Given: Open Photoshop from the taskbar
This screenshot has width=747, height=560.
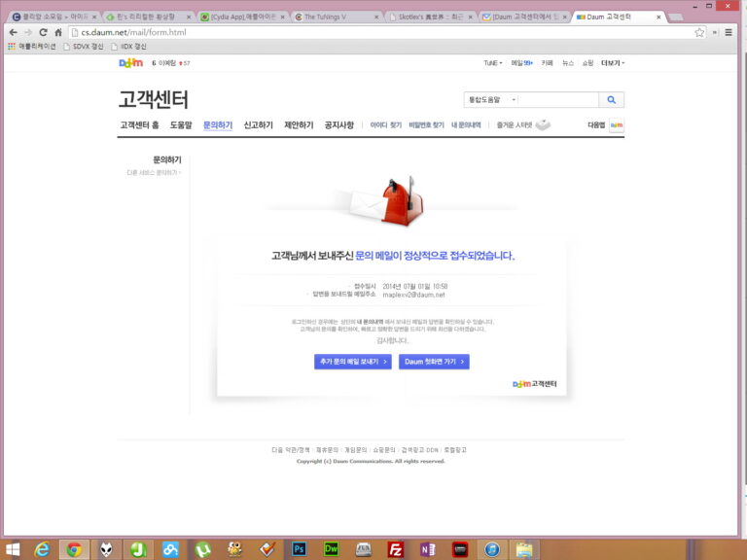Looking at the screenshot, I should [x=299, y=550].
